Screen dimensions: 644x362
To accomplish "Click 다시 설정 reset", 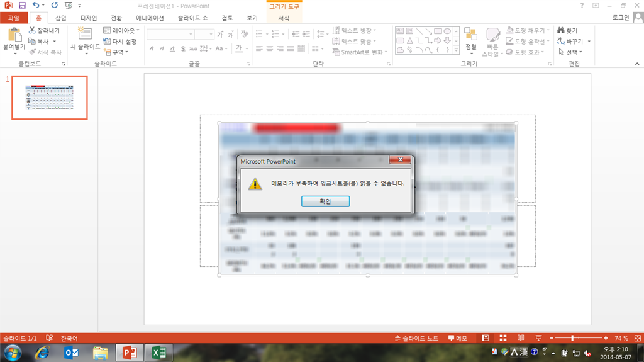I will [x=120, y=42].
